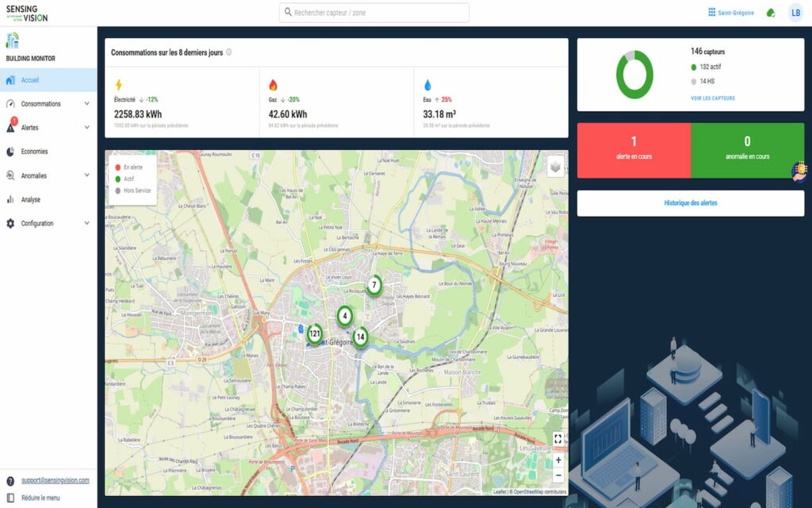Select the 121 sensor cluster marker on map
Screen dimensions: 812x508
(x=314, y=334)
